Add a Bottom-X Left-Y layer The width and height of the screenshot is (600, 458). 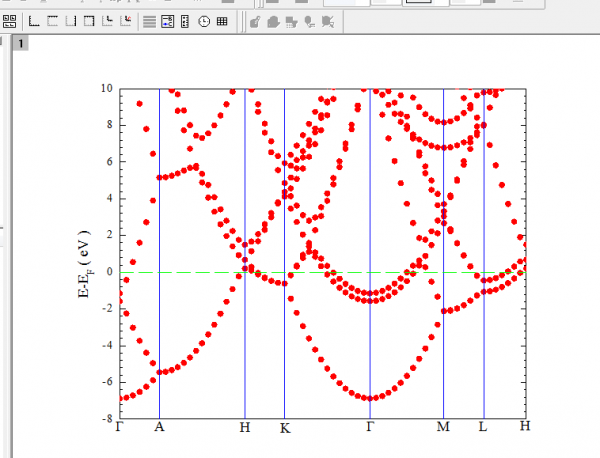[34, 21]
